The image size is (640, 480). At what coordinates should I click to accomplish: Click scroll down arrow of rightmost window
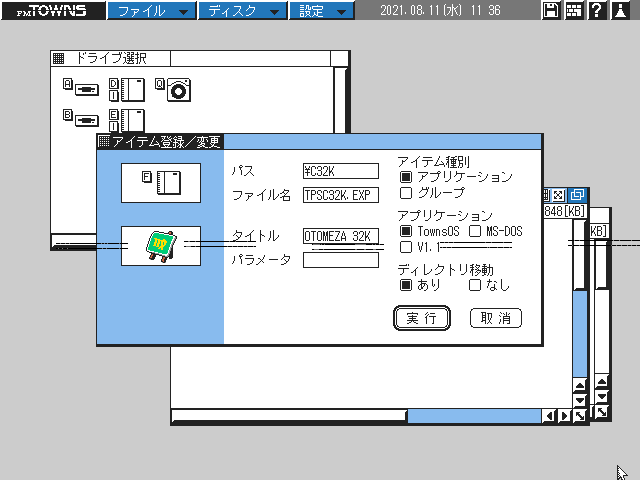(602, 396)
